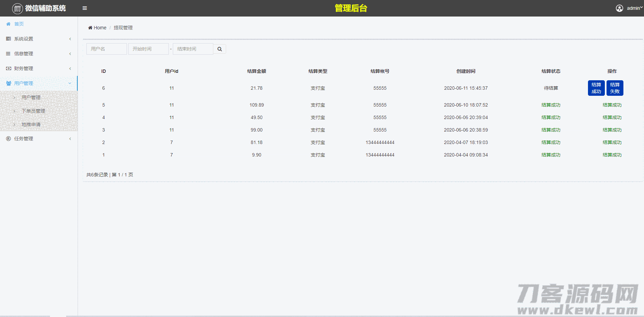644x317 pixels.
Task: Expand the 系统设置 menu chevron
Action: [70, 39]
